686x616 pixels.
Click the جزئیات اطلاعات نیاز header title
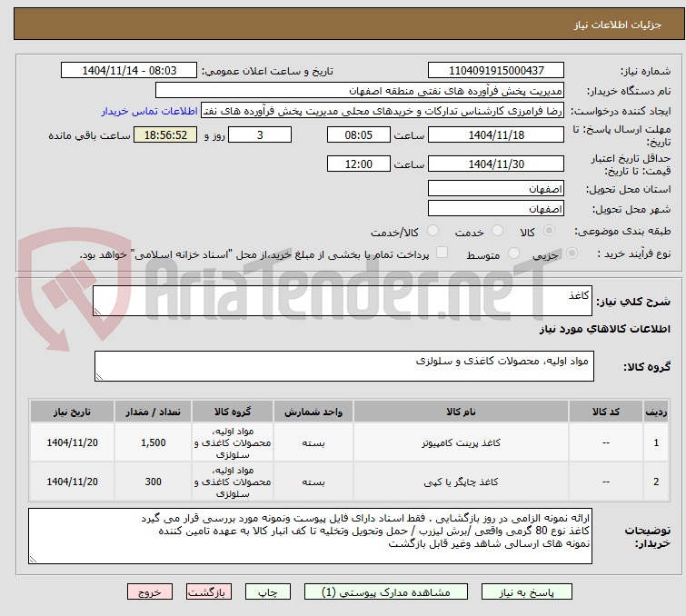617,25
